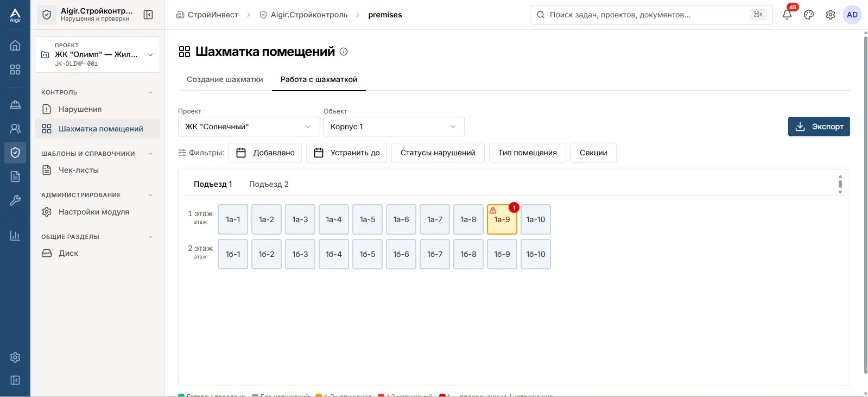
Task: Click the Экспорт button
Action: click(x=819, y=127)
